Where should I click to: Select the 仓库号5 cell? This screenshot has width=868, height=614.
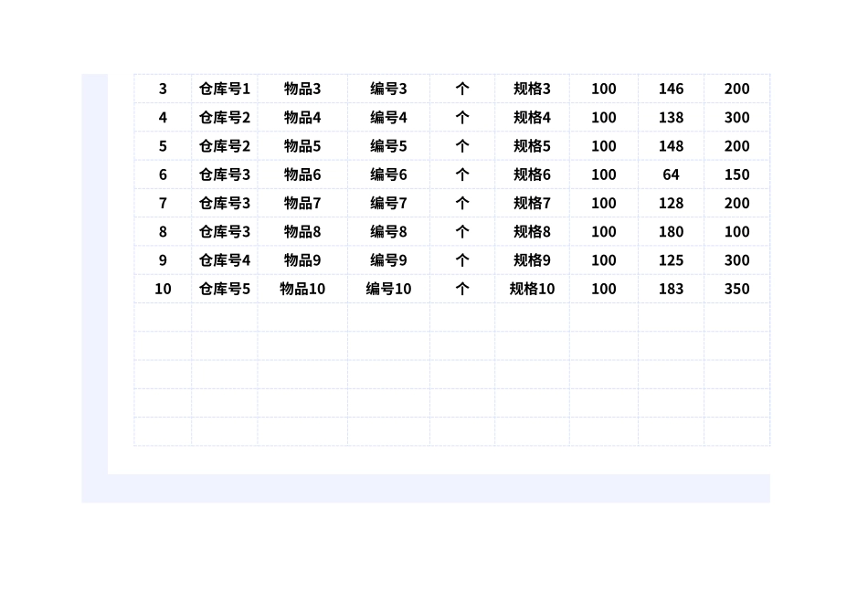pos(224,289)
